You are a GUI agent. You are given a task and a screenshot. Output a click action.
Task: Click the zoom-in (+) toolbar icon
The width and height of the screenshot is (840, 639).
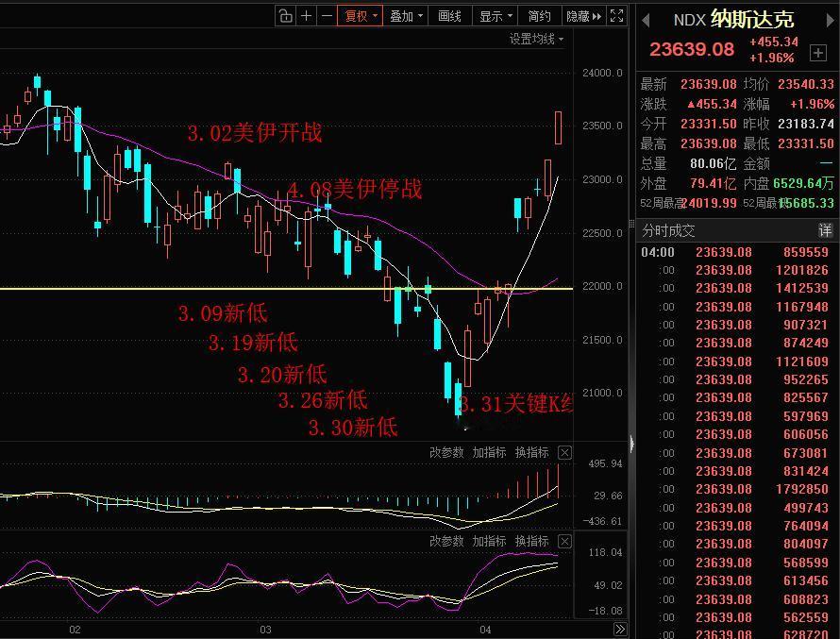pyautogui.click(x=305, y=16)
